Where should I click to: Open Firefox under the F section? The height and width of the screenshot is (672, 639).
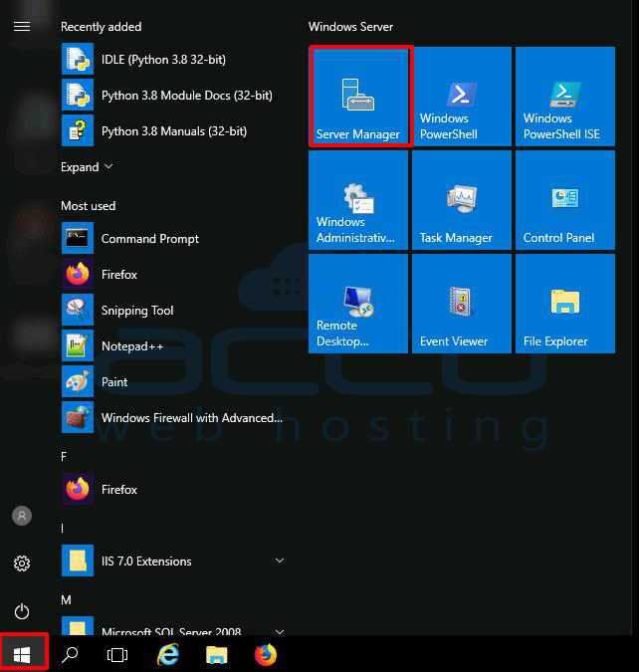pyautogui.click(x=173, y=489)
